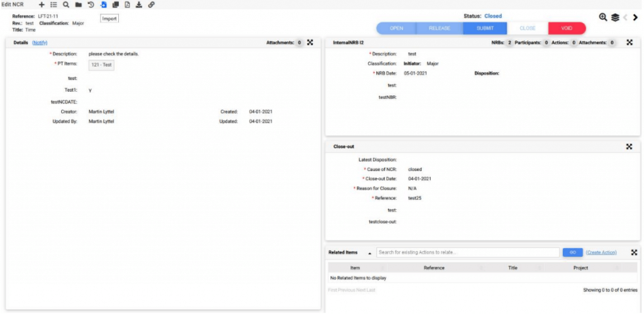This screenshot has width=644, height=314.
Task: Click the description text 'please check the details.'
Action: click(x=114, y=54)
